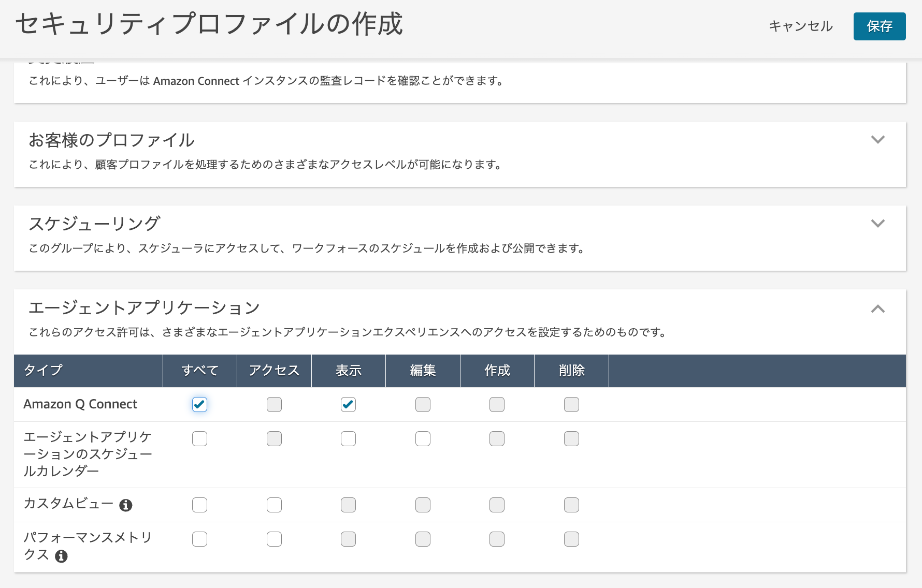Enable すべて for カスタムビュー
The height and width of the screenshot is (588, 922).
click(199, 505)
